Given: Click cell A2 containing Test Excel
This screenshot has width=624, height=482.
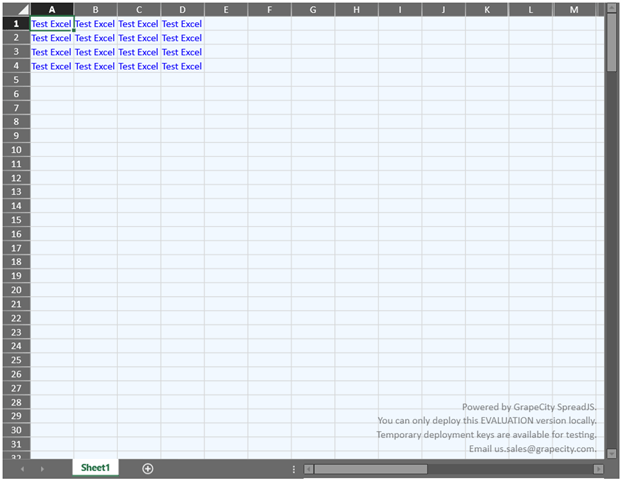Looking at the screenshot, I should tap(52, 38).
